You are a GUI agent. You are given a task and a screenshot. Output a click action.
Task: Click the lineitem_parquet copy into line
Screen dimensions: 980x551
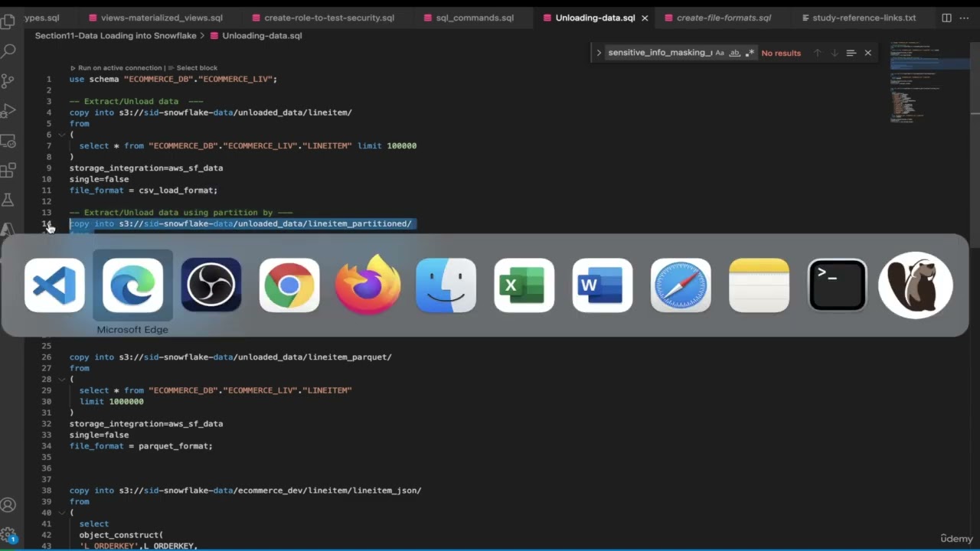(230, 357)
